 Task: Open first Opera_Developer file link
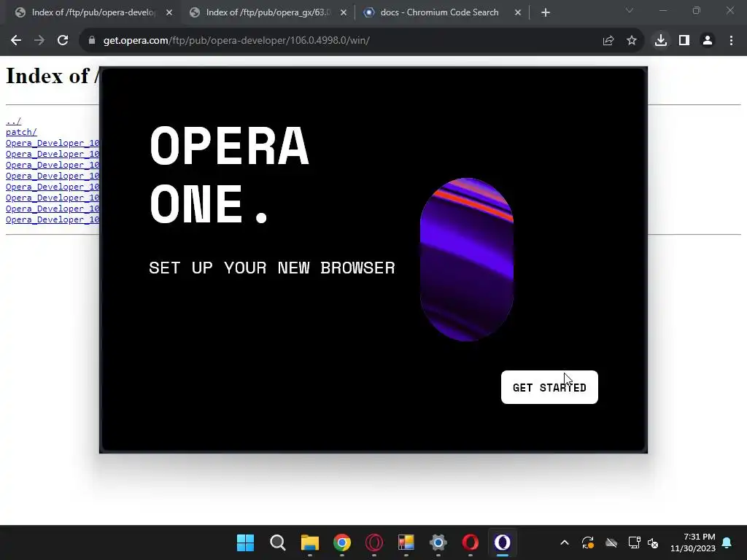[x=53, y=143]
